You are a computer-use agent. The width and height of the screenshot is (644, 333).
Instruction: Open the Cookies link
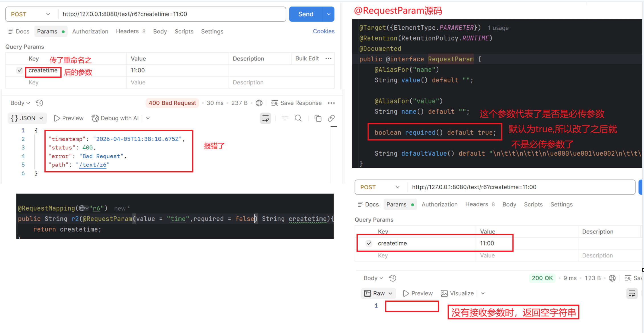click(323, 31)
